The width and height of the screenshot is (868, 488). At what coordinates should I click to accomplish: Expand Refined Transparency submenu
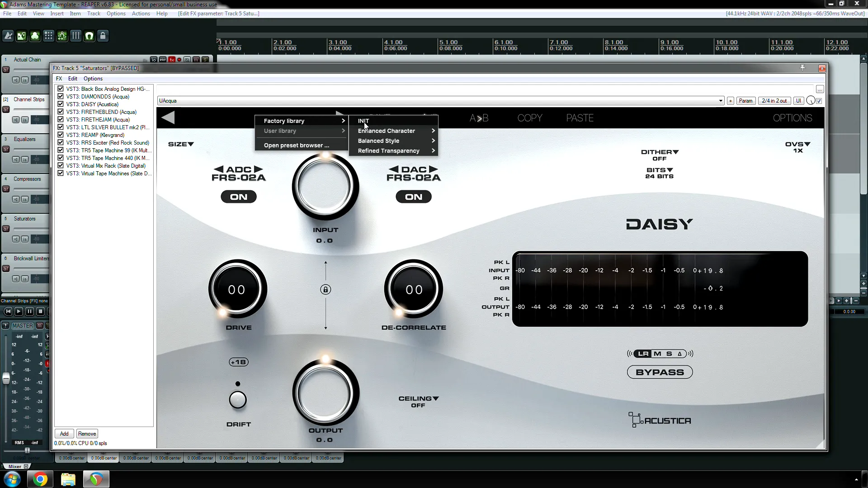click(x=393, y=151)
